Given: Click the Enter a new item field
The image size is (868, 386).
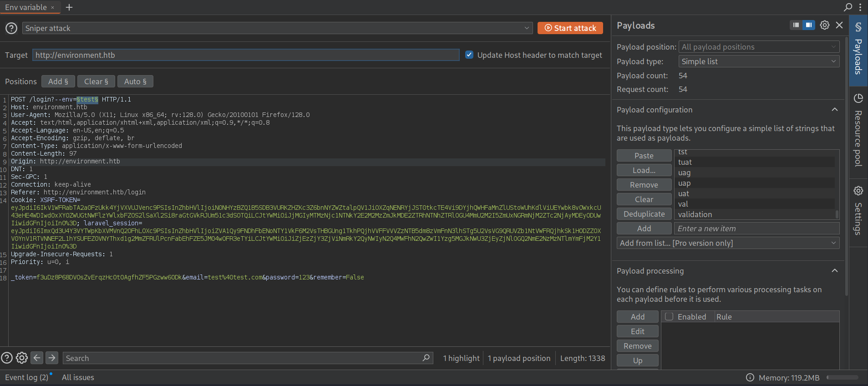Looking at the screenshot, I should (x=756, y=229).
